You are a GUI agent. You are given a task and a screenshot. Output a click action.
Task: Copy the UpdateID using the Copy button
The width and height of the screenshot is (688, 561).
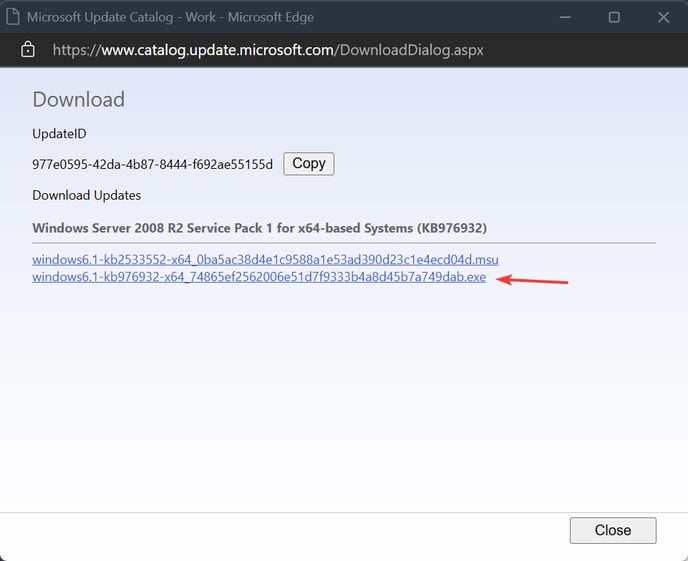click(309, 164)
